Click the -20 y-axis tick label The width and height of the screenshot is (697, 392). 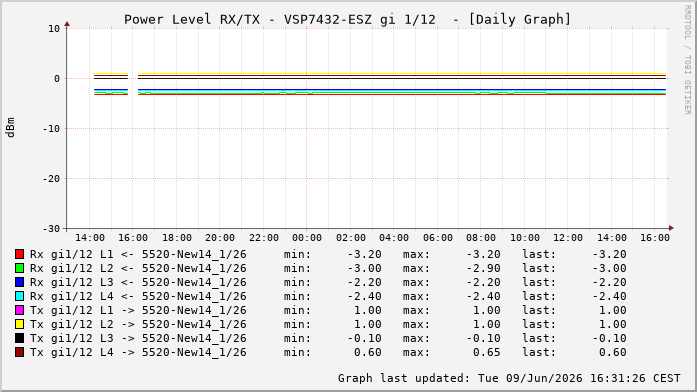pyautogui.click(x=51, y=179)
